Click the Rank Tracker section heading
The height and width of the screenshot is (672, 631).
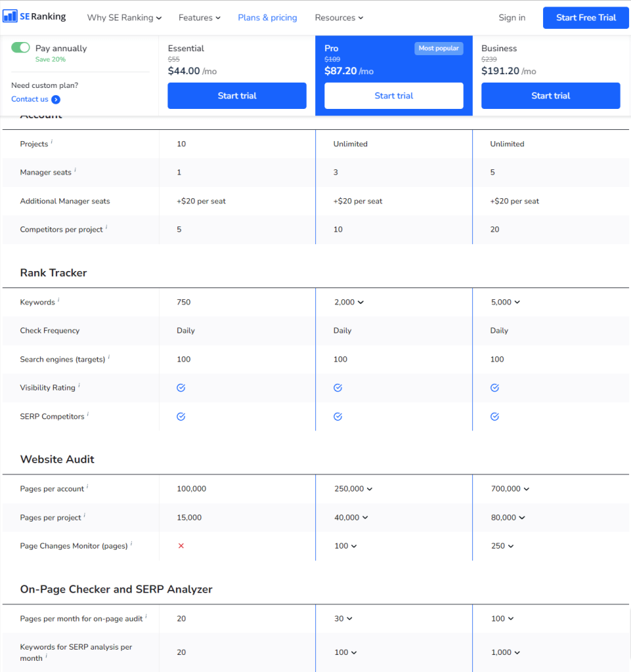point(54,272)
